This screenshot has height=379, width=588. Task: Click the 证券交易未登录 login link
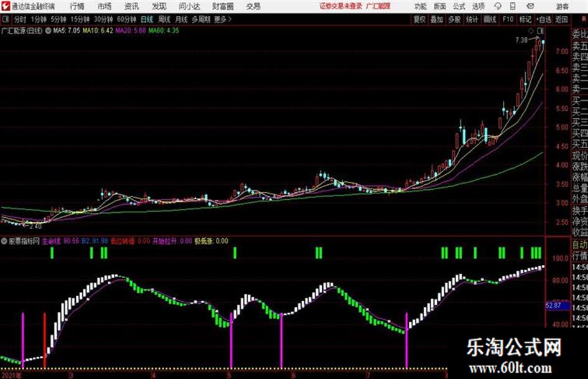tap(341, 6)
